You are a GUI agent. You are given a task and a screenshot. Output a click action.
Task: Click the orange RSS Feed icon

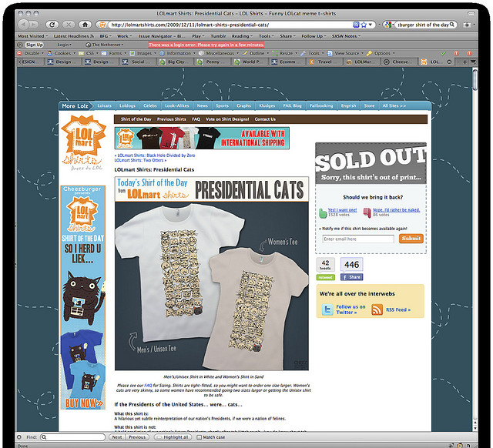tap(377, 309)
